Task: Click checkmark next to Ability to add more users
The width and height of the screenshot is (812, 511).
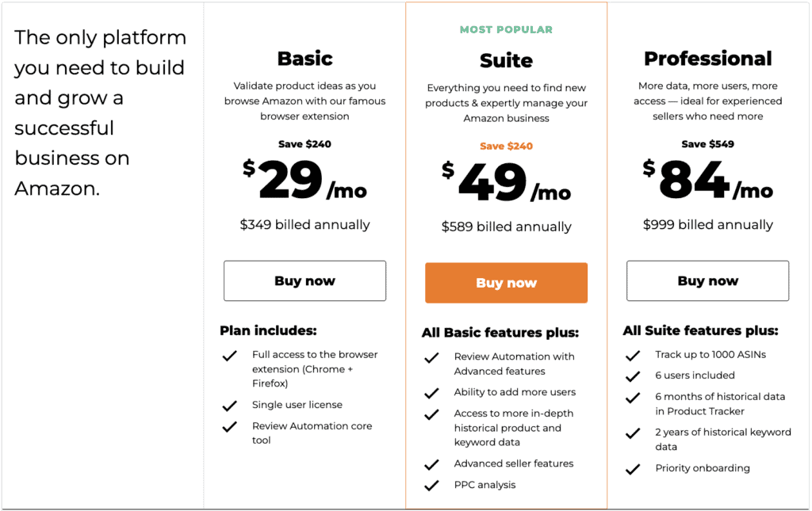Action: pyautogui.click(x=431, y=394)
